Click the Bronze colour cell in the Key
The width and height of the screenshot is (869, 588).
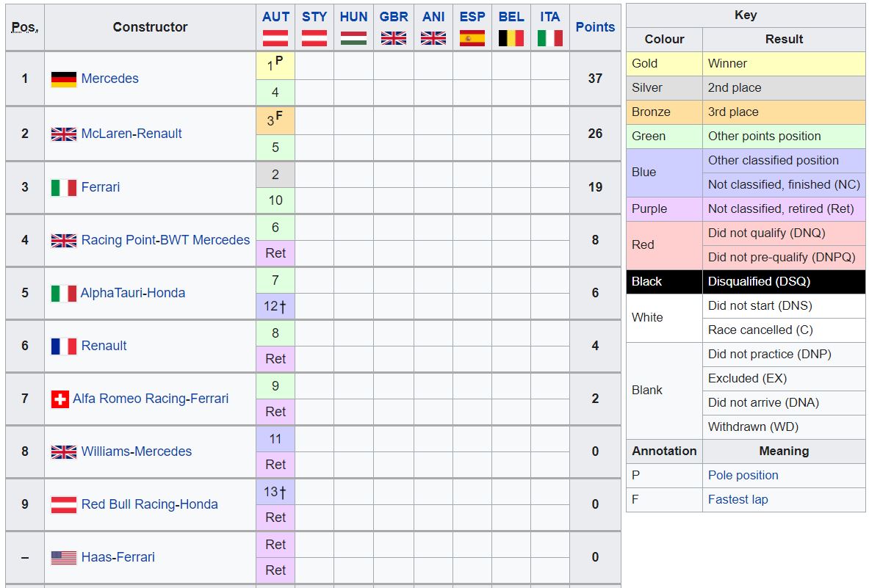tap(665, 112)
